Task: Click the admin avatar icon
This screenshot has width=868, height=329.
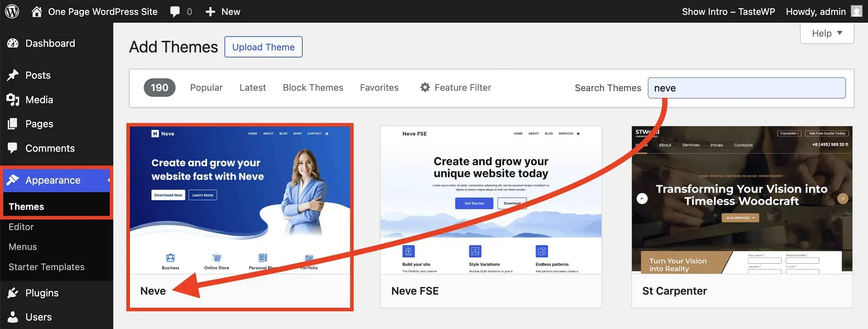Action: (856, 11)
